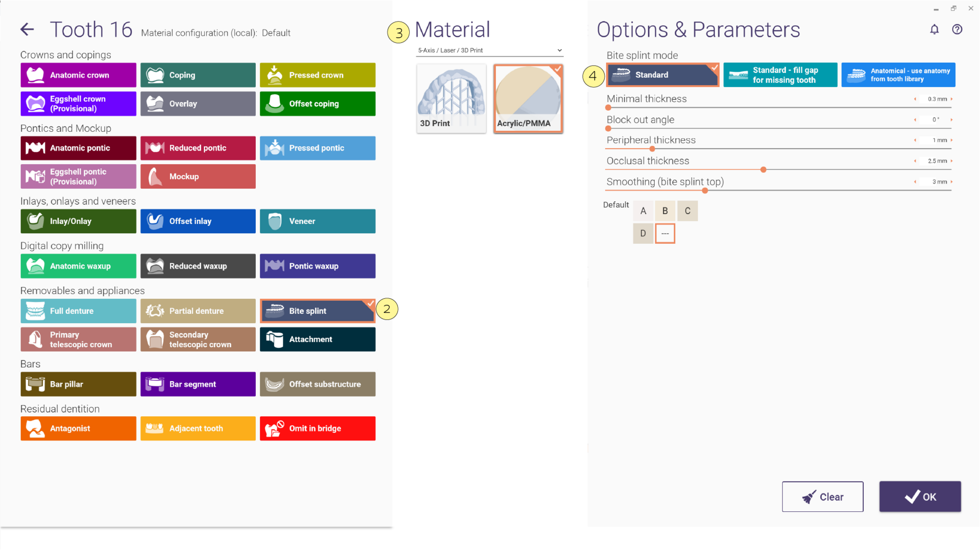980x550 pixels.
Task: Pick the Attachment restoration type
Action: [x=318, y=339]
